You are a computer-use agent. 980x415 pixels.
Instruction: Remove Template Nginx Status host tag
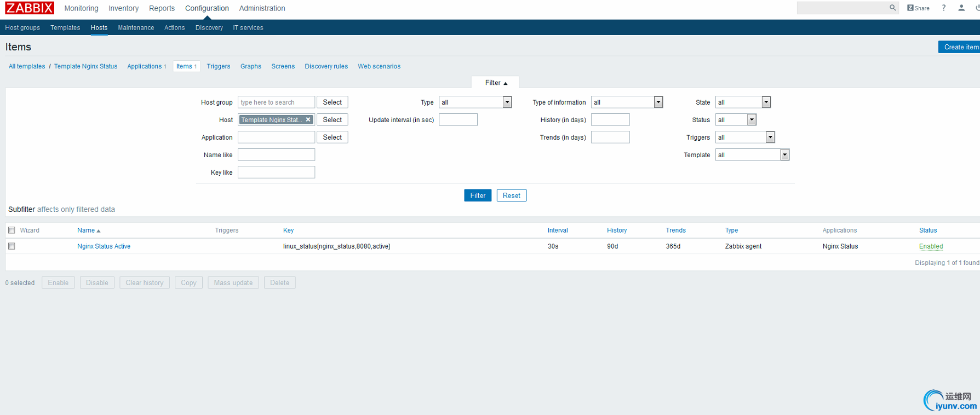(x=308, y=119)
